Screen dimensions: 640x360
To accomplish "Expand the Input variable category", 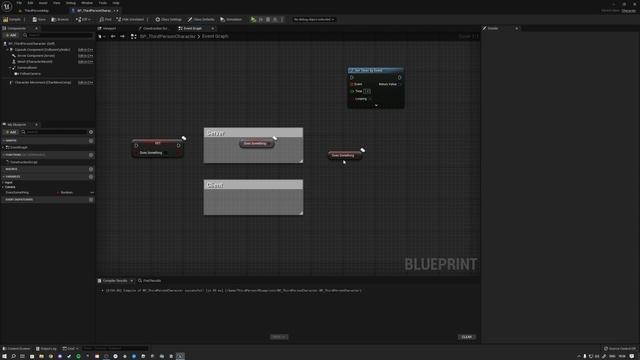I will [3, 182].
